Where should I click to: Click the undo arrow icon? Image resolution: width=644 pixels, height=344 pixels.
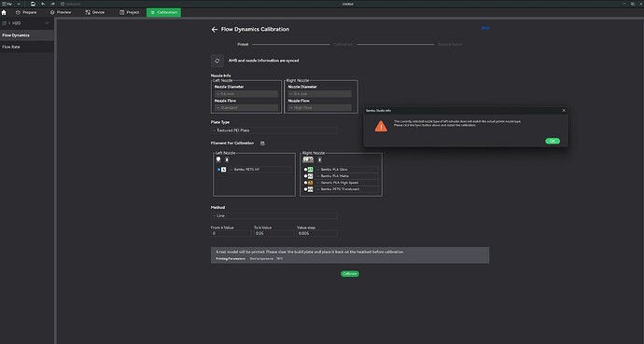[43, 4]
